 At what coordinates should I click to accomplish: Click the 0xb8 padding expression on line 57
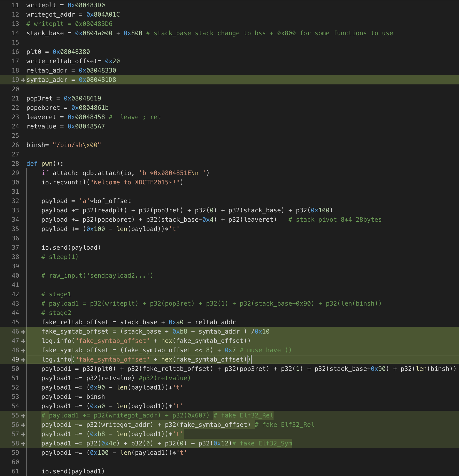135,434
